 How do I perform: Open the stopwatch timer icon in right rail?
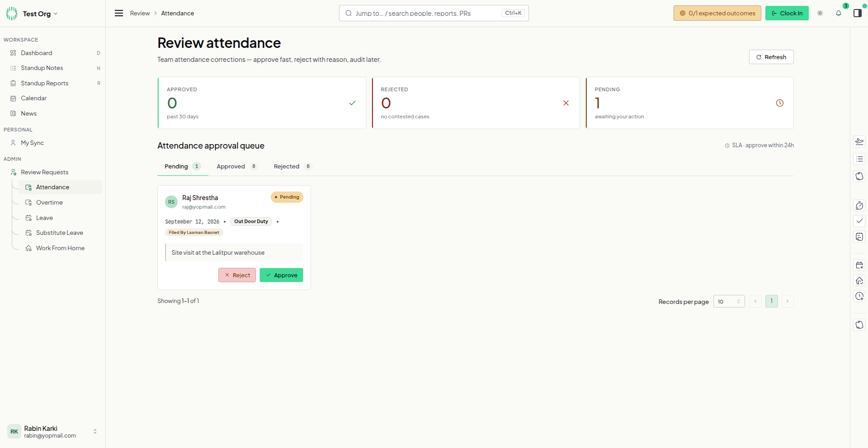[859, 206]
